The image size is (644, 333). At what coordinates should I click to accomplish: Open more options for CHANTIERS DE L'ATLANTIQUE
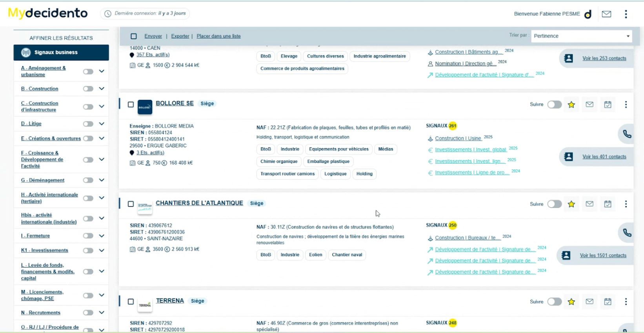point(626,204)
